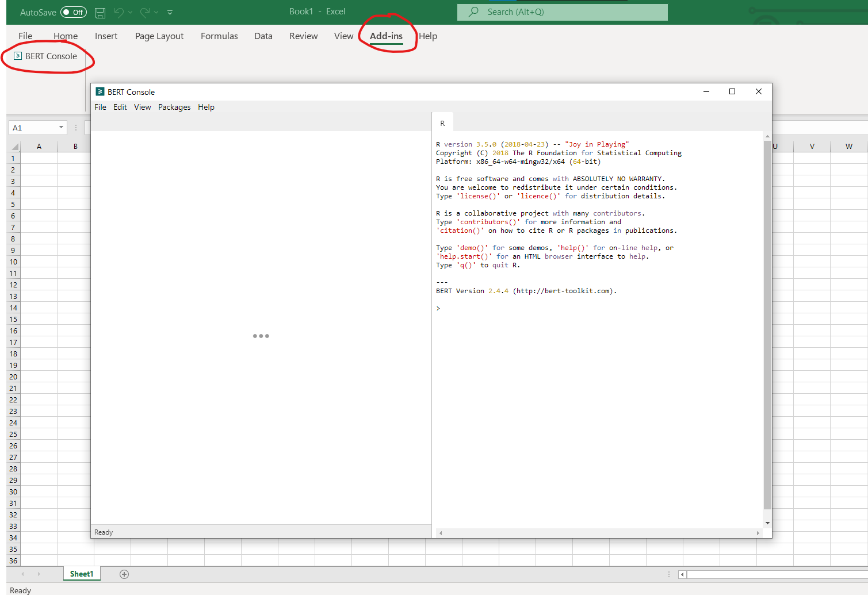This screenshot has height=595, width=868.
Task: Toggle the AutoSave switch
Action: pos(74,12)
